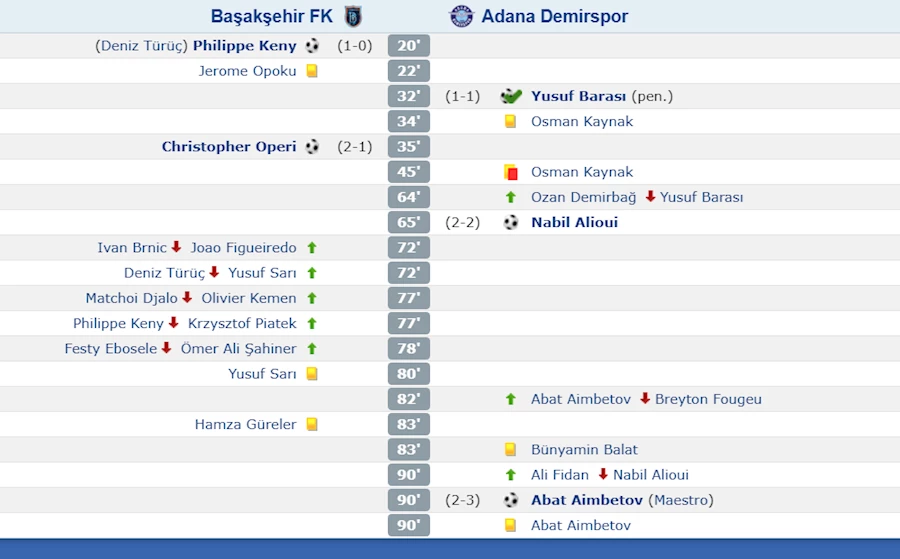Click Jerome Opoku's yellow card icon
900x559 pixels.
pos(312,71)
